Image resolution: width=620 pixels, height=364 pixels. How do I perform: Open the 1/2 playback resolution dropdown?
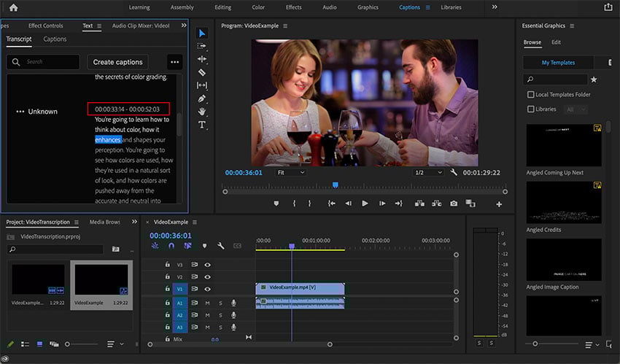pyautogui.click(x=428, y=173)
